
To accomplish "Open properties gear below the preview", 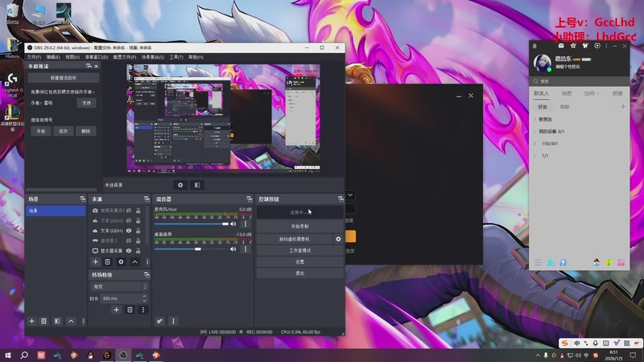I will click(x=180, y=185).
